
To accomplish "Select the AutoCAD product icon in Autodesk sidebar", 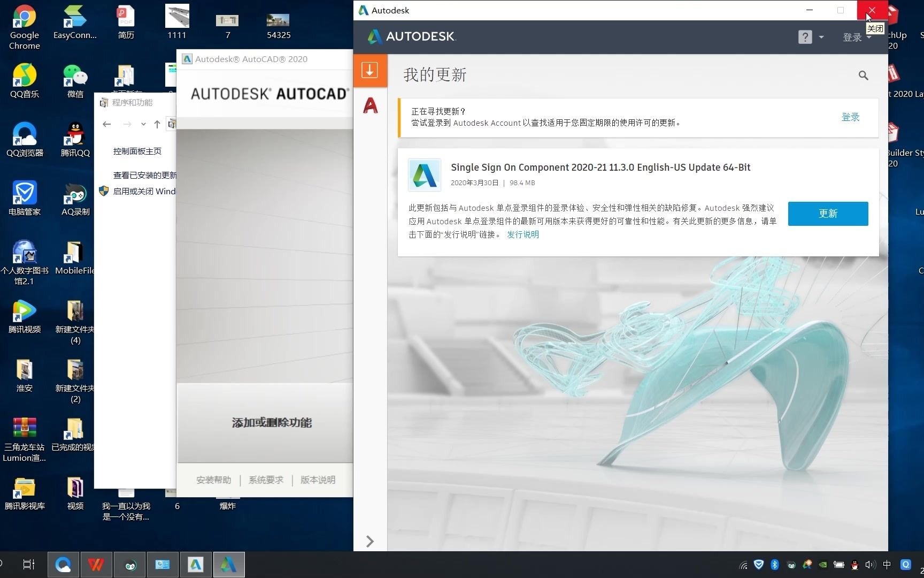I will (x=370, y=105).
